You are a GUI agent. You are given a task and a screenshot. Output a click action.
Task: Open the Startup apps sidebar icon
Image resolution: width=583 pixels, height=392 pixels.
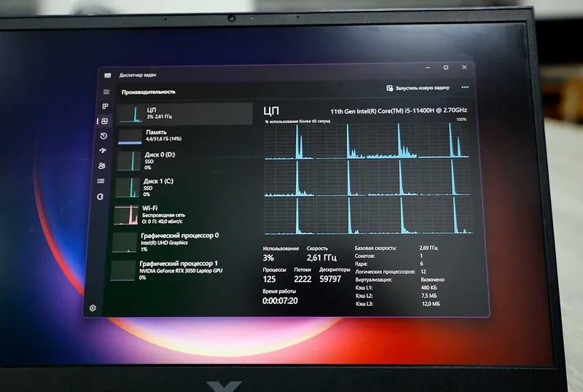pos(103,151)
